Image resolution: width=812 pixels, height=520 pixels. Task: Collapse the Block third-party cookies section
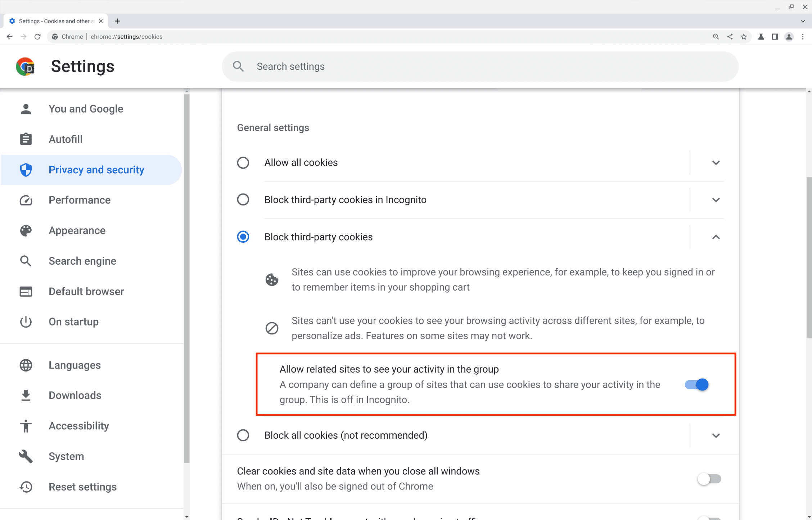[716, 237]
